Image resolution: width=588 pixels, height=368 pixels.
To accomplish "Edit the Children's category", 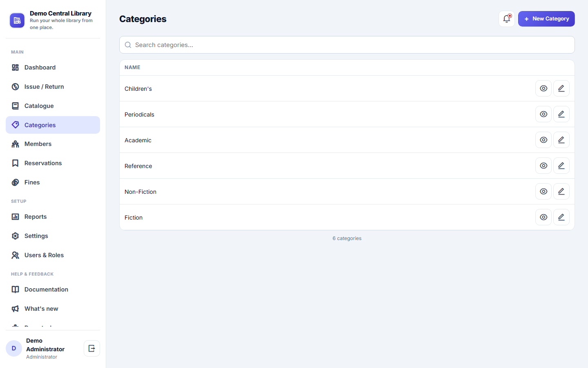I will (x=561, y=88).
